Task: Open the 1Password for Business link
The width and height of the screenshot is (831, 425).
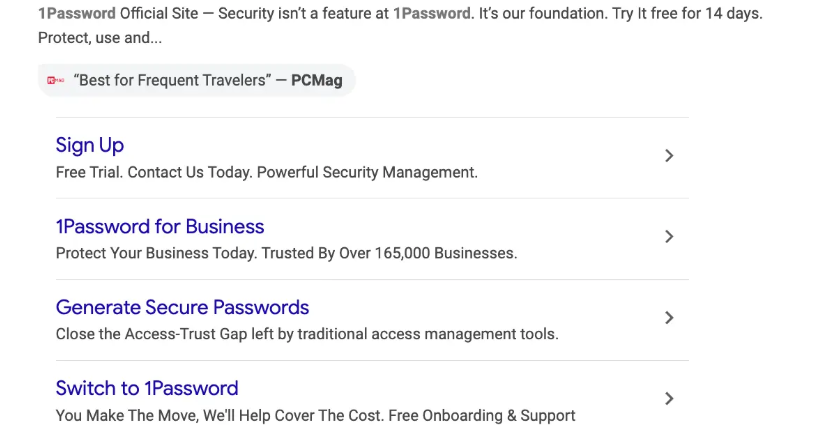Action: [x=160, y=226]
